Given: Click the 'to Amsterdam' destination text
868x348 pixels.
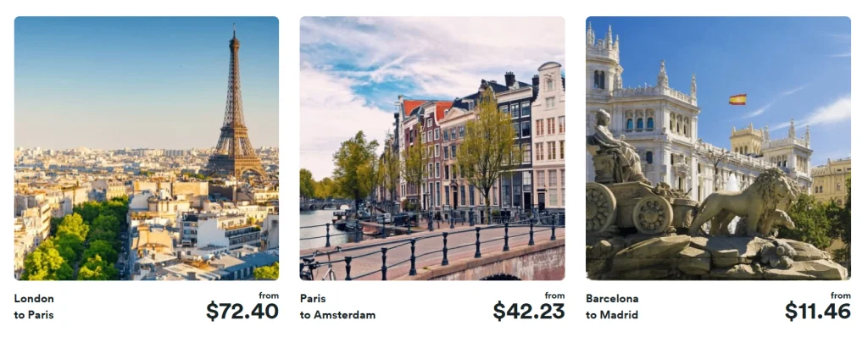Looking at the screenshot, I should [337, 315].
